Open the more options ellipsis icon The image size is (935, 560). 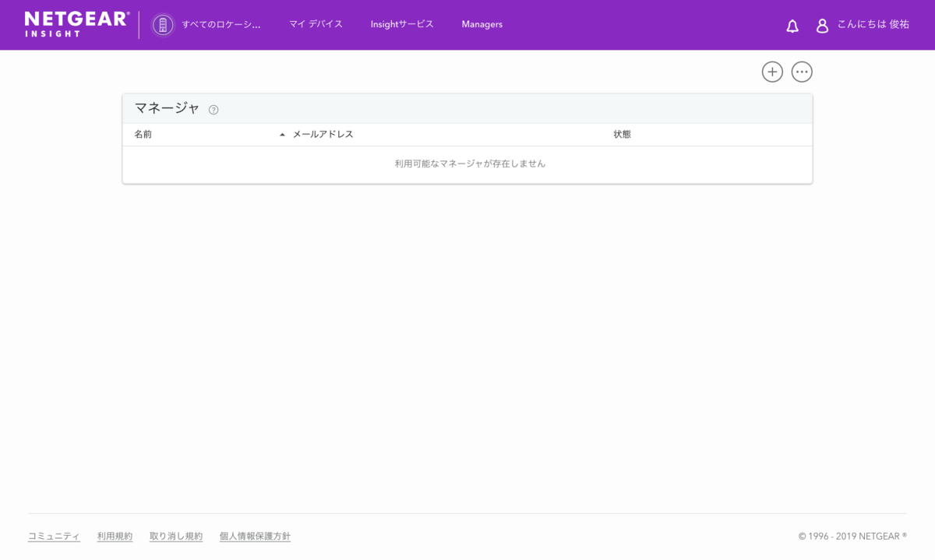pos(802,72)
